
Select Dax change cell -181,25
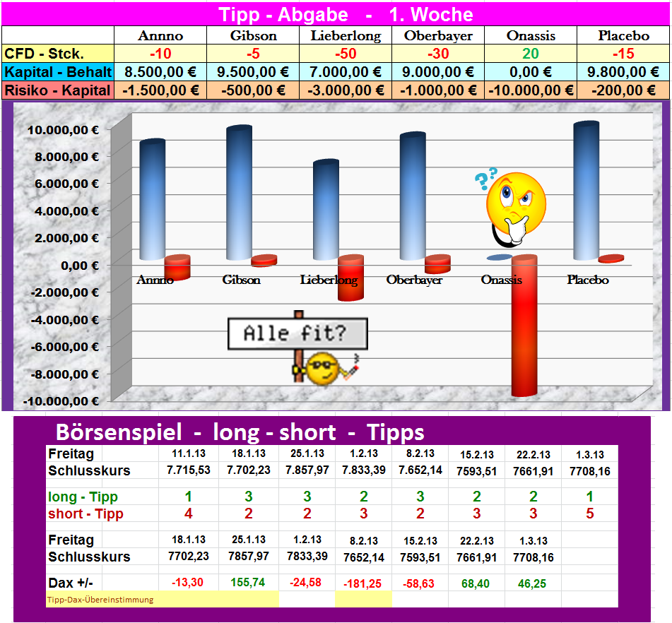[x=362, y=583]
